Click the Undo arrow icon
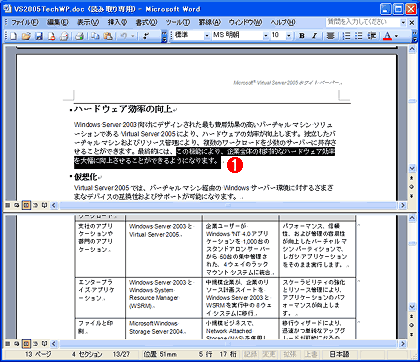 (124, 36)
